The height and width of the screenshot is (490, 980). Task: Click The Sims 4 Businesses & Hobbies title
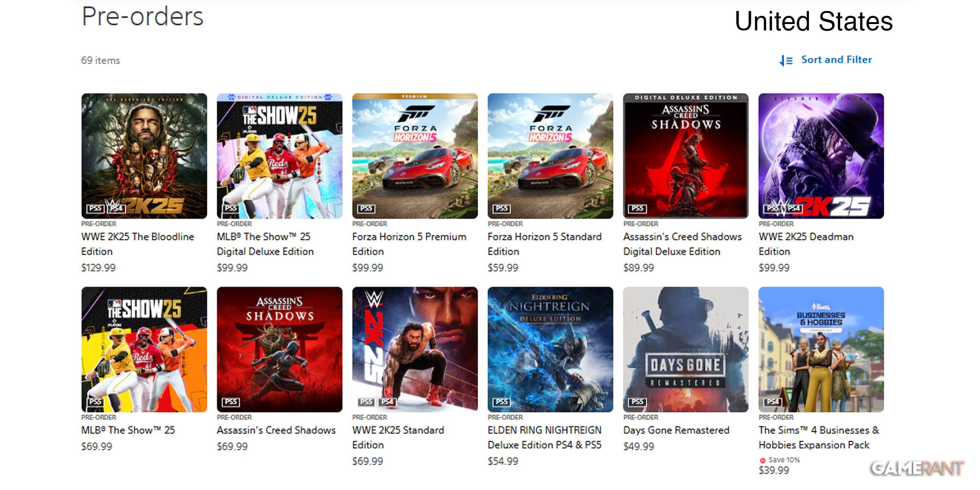(819, 437)
